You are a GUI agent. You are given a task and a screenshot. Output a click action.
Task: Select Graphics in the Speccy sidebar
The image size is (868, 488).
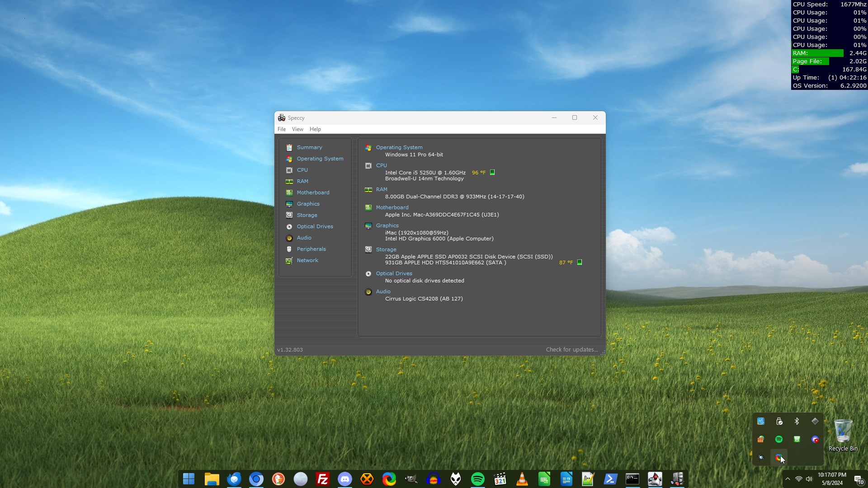308,204
